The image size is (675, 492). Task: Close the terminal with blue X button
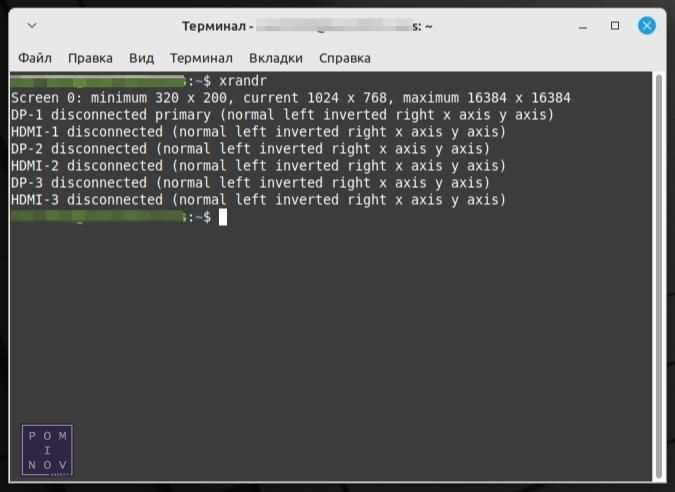click(x=647, y=26)
